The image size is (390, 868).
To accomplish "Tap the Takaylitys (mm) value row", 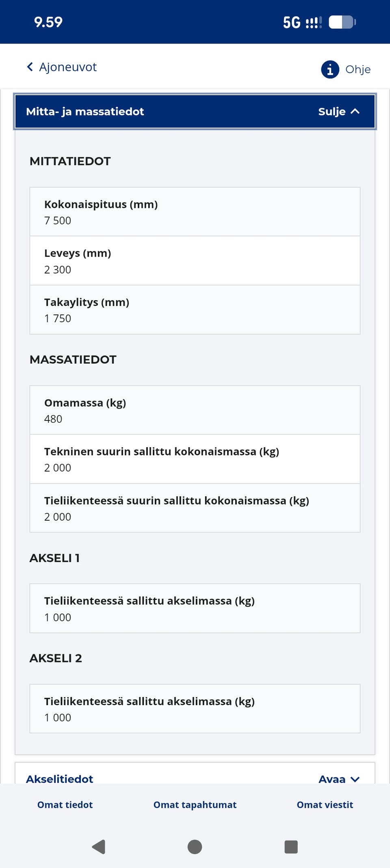I will pos(195,310).
